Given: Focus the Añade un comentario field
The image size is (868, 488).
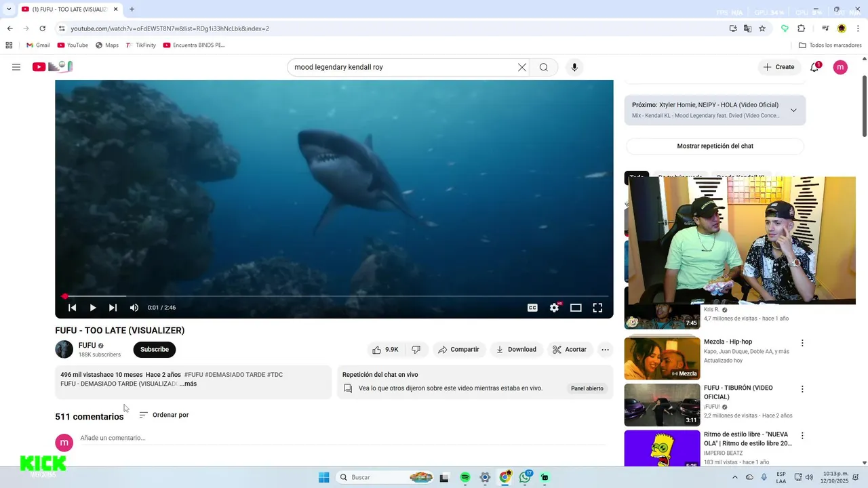Looking at the screenshot, I should click(x=342, y=438).
